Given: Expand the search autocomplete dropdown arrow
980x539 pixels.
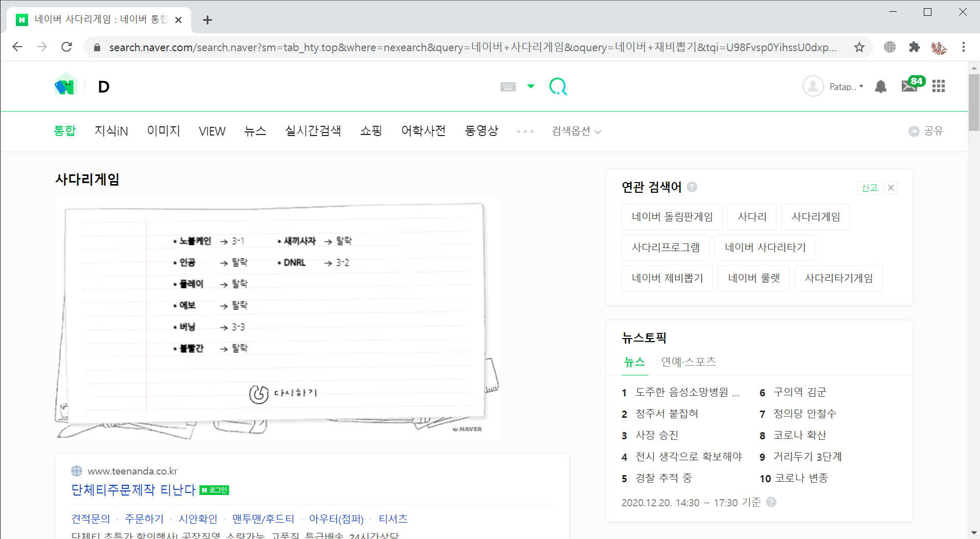Looking at the screenshot, I should click(531, 86).
